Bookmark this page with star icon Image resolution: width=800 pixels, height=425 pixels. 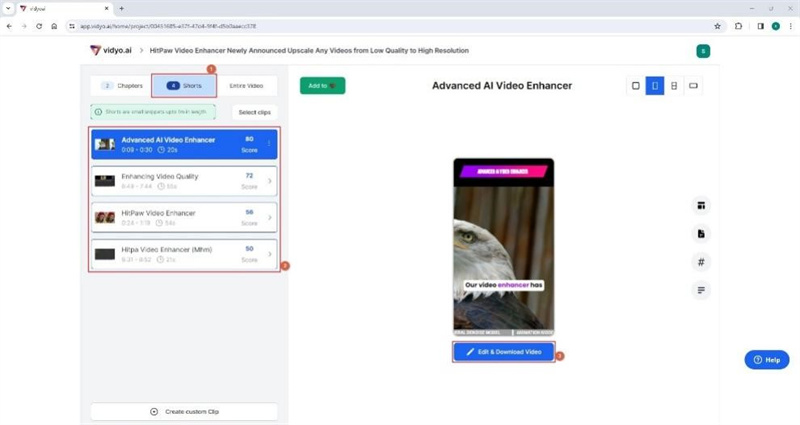coord(717,26)
